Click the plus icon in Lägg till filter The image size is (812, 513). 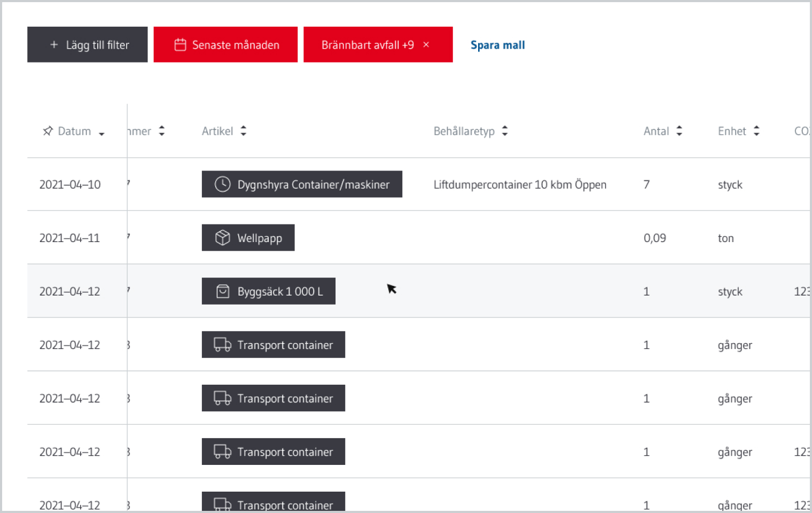(x=54, y=45)
